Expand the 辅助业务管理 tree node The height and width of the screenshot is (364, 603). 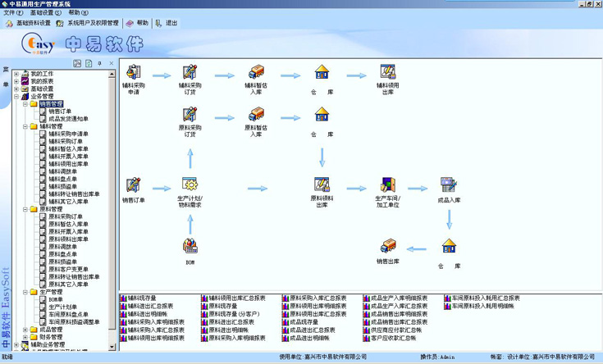point(16,345)
